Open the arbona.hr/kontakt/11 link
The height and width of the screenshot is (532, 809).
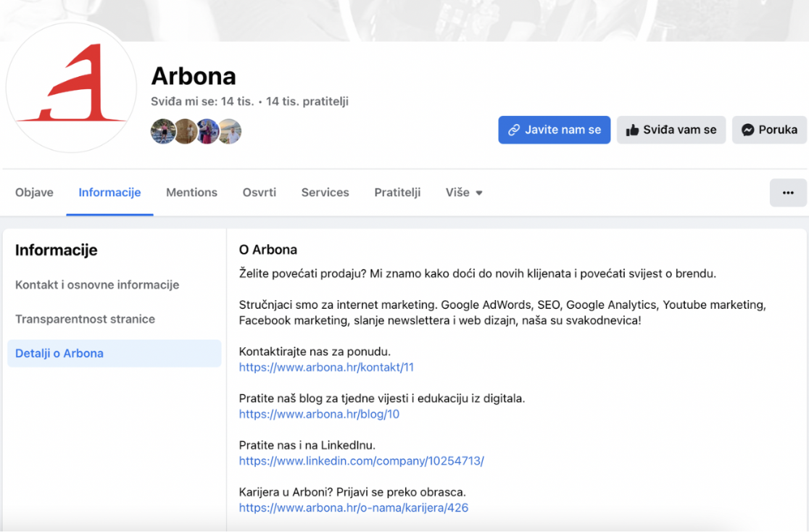click(x=326, y=367)
